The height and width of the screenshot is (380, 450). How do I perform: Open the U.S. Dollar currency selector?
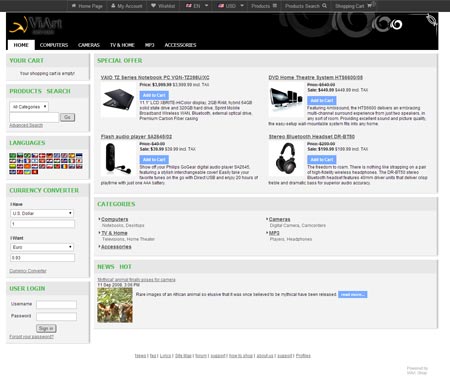pos(42,213)
